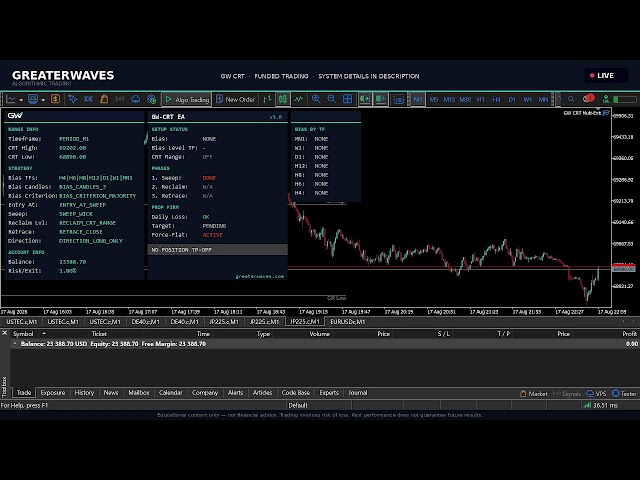Toggle chart shift from right border
The image size is (640, 480).
pyautogui.click(x=380, y=99)
